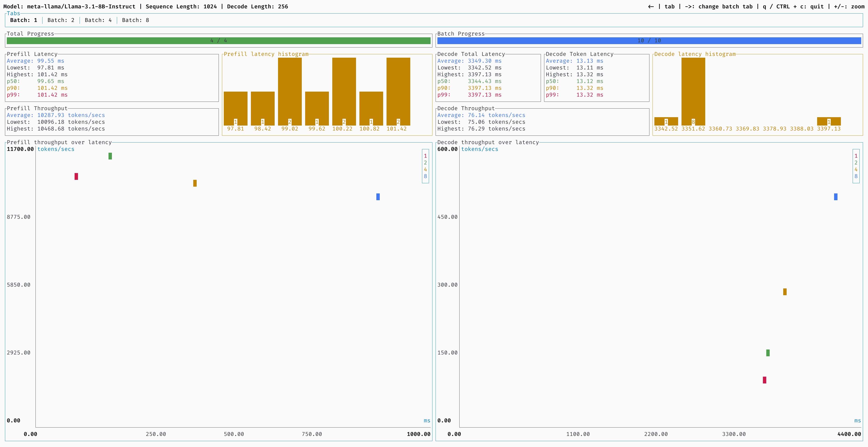The image size is (868, 447).
Task: Pick the 100.82 bar in Prefill histogram
Action: [371, 109]
